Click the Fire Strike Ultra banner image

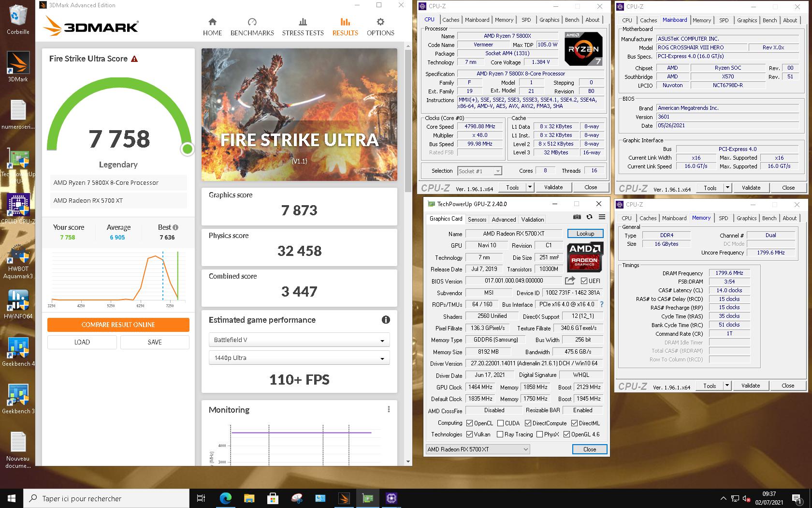pyautogui.click(x=299, y=115)
